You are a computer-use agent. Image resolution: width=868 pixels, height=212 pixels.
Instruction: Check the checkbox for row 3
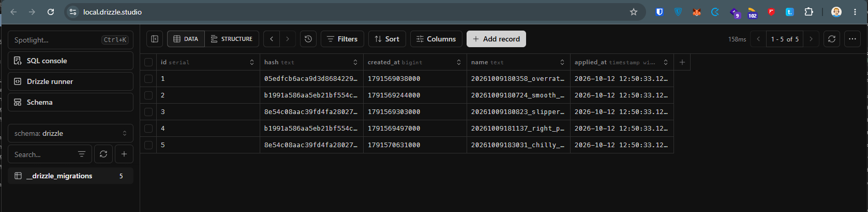tap(148, 112)
